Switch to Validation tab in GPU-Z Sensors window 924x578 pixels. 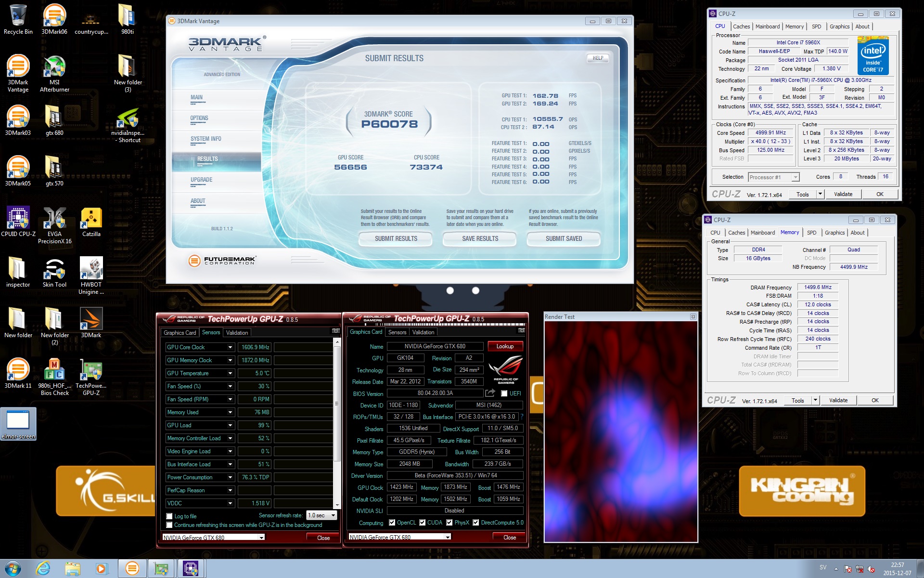click(237, 333)
